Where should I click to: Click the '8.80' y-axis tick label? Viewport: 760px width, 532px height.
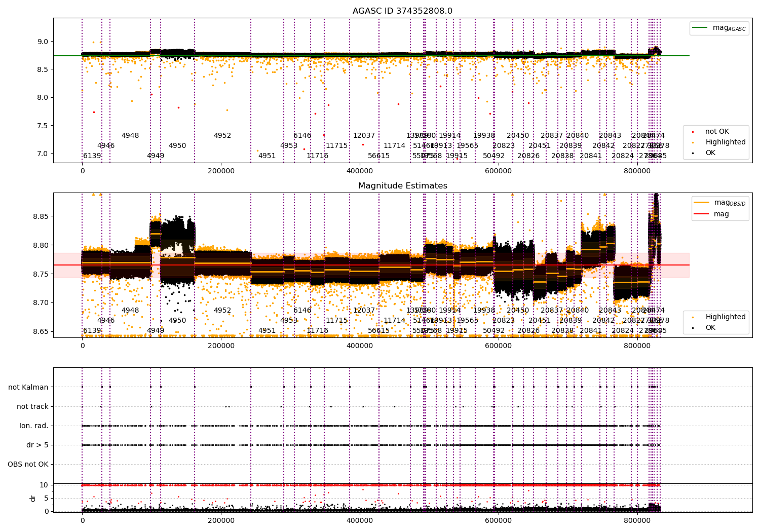41,245
